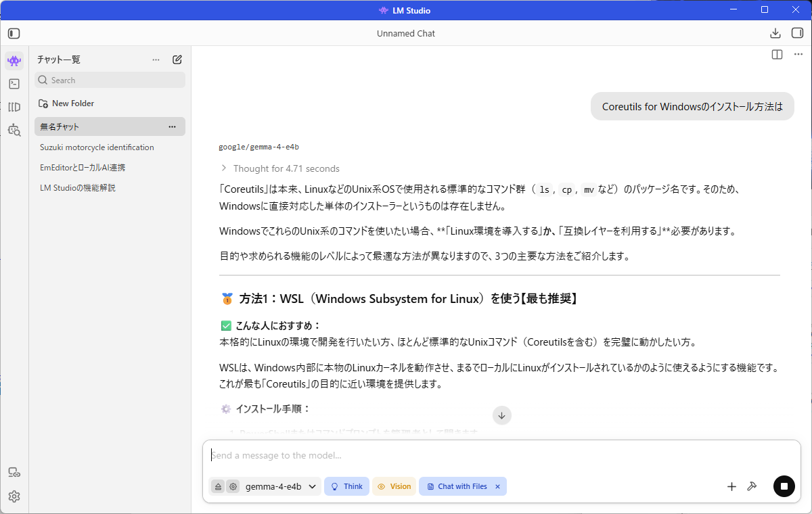Eject the loaded model
This screenshot has height=514, width=812.
click(218, 486)
